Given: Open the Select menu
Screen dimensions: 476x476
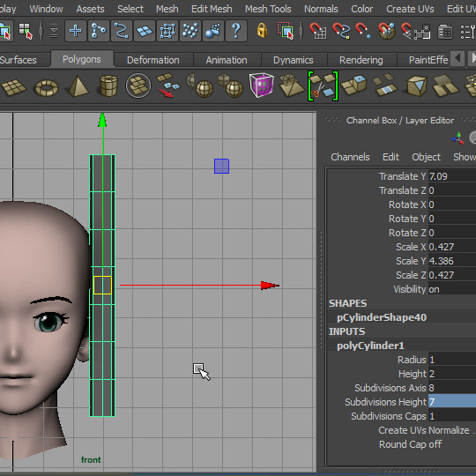Looking at the screenshot, I should 130,9.
